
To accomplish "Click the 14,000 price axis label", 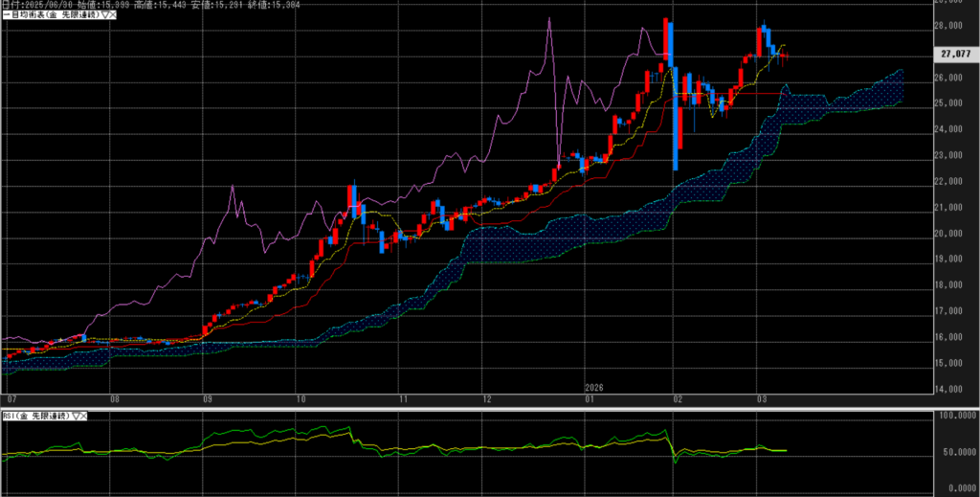I will [948, 389].
